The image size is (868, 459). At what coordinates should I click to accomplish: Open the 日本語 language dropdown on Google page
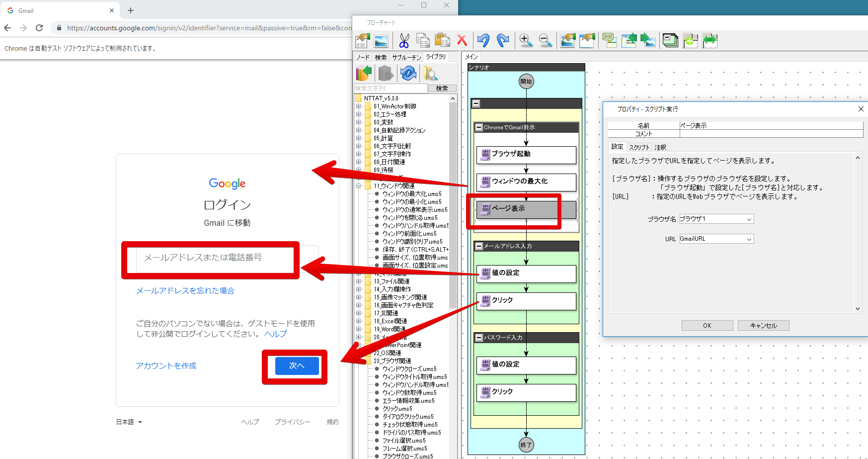click(x=129, y=422)
